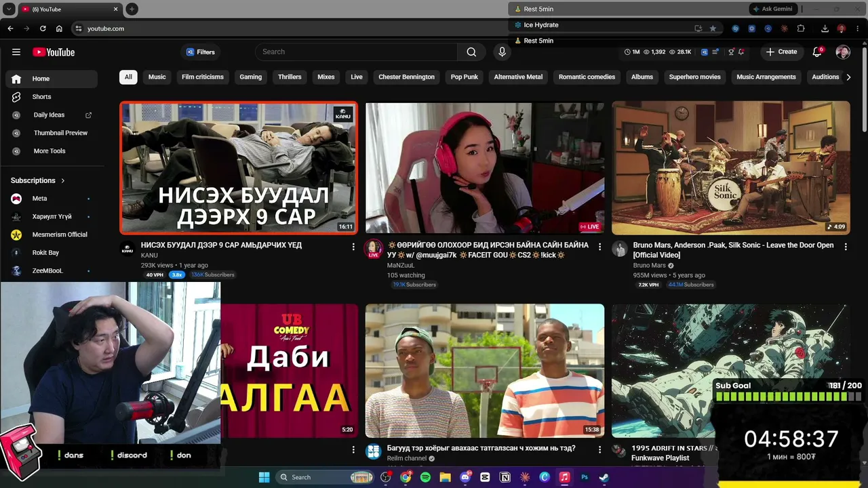Start voice search with the microphone icon
The width and height of the screenshot is (868, 488).
502,52
